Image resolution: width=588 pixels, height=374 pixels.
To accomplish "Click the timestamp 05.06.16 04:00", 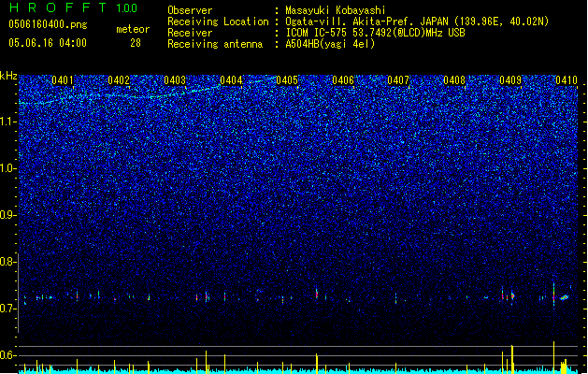I will point(48,43).
